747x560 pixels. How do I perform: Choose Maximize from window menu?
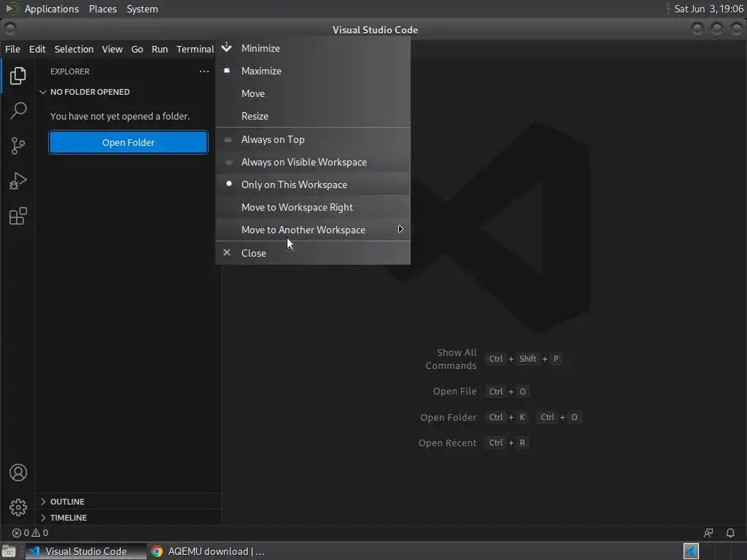click(312, 71)
